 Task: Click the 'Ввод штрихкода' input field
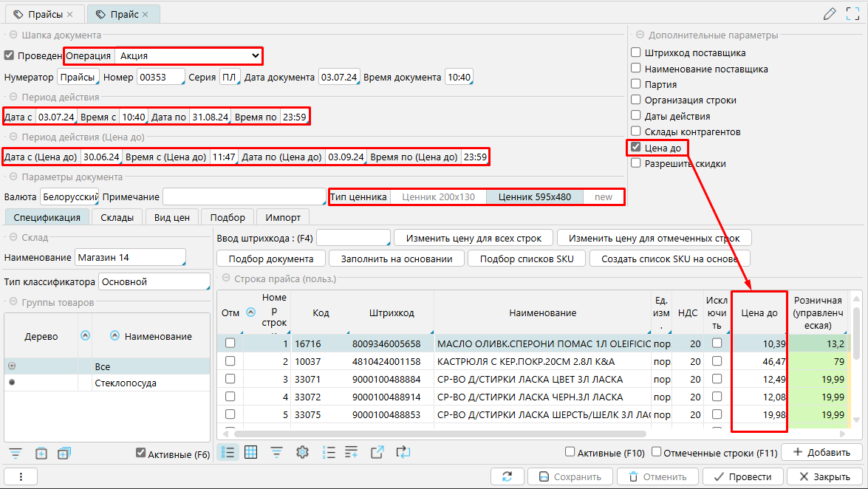coord(352,238)
